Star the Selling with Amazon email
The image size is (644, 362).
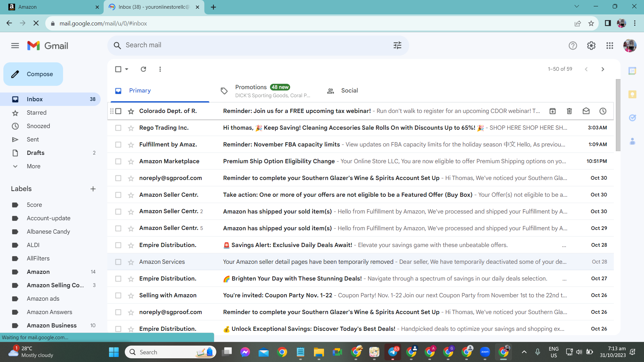point(131,296)
